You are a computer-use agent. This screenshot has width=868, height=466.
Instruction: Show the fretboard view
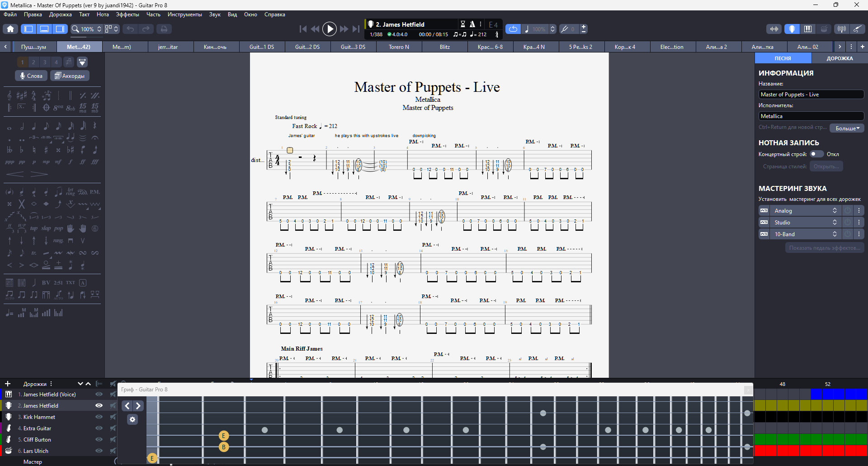pyautogui.click(x=792, y=29)
